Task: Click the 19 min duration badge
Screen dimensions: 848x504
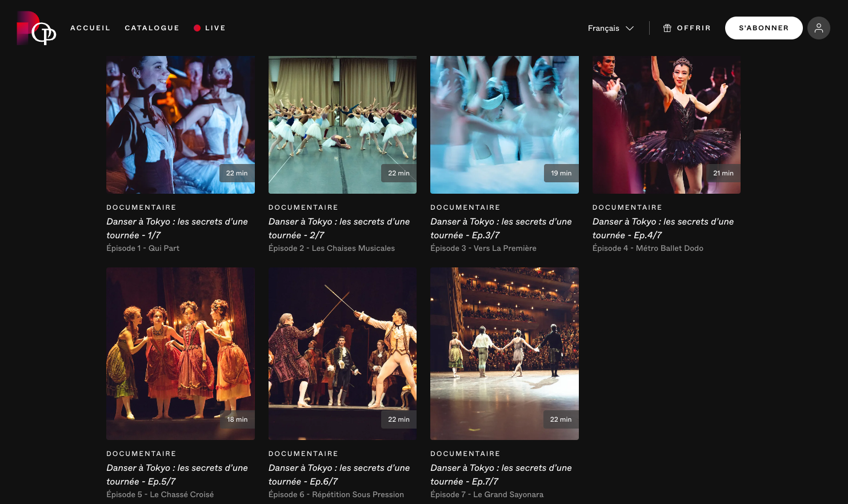Action: coord(561,173)
